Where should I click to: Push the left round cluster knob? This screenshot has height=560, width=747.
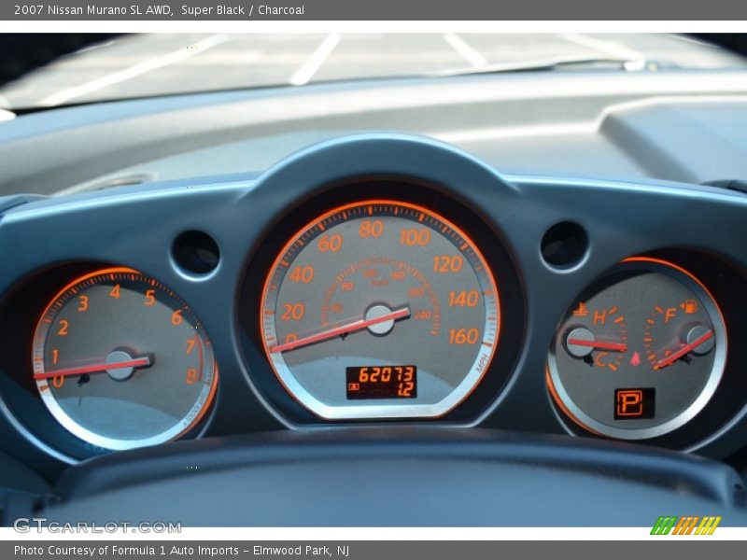196,254
